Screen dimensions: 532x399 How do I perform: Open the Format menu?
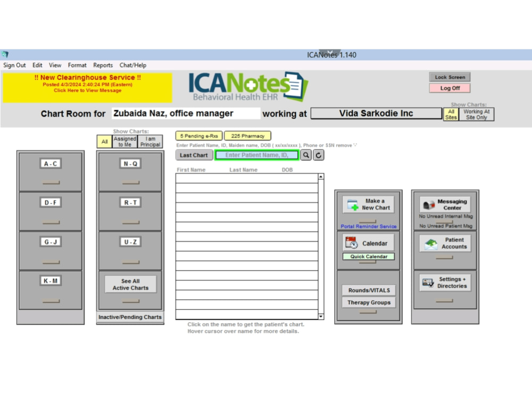point(77,65)
